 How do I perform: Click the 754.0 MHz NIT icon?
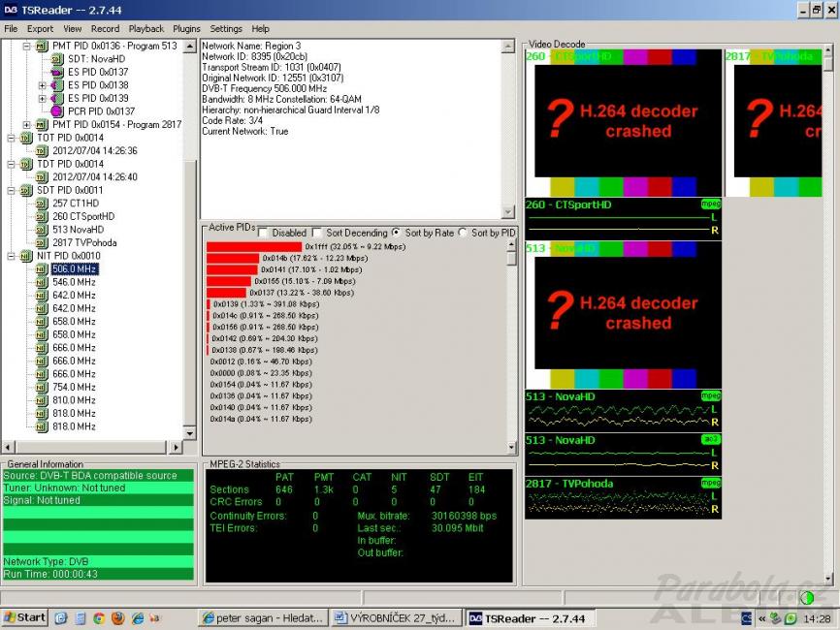(42, 387)
